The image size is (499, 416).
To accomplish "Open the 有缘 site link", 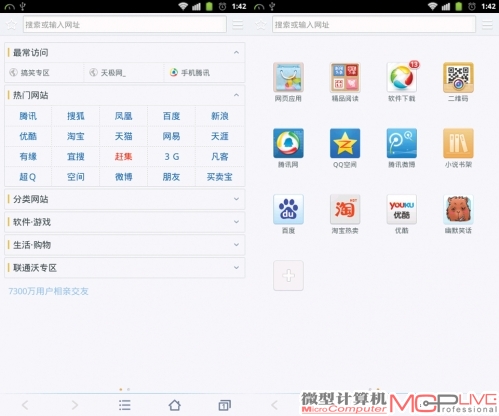I will (x=28, y=157).
